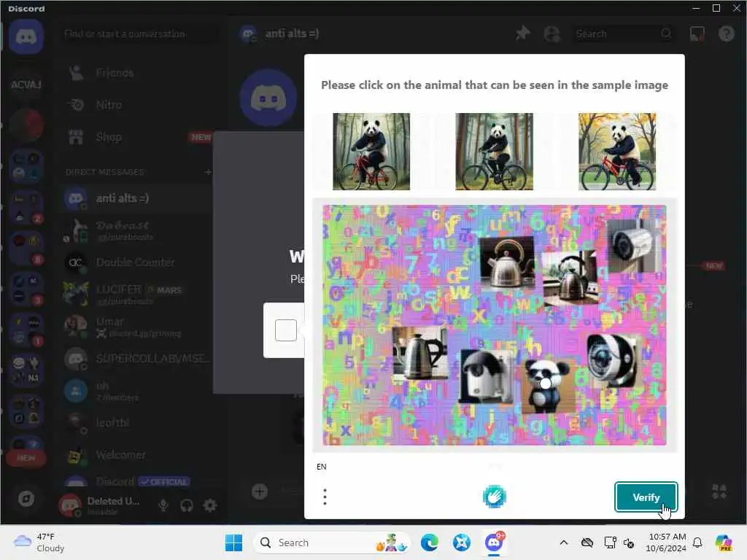Click Find or start a conversation field
The image size is (747, 560).
click(x=141, y=34)
